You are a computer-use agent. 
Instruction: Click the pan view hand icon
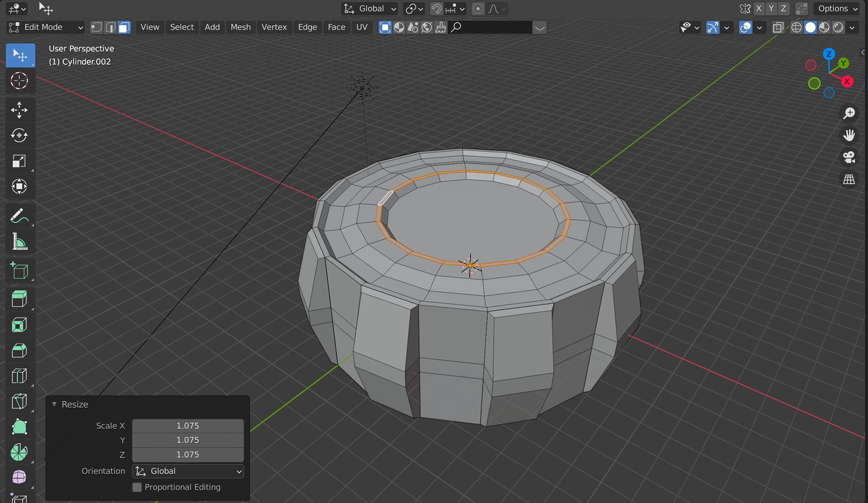pos(849,135)
